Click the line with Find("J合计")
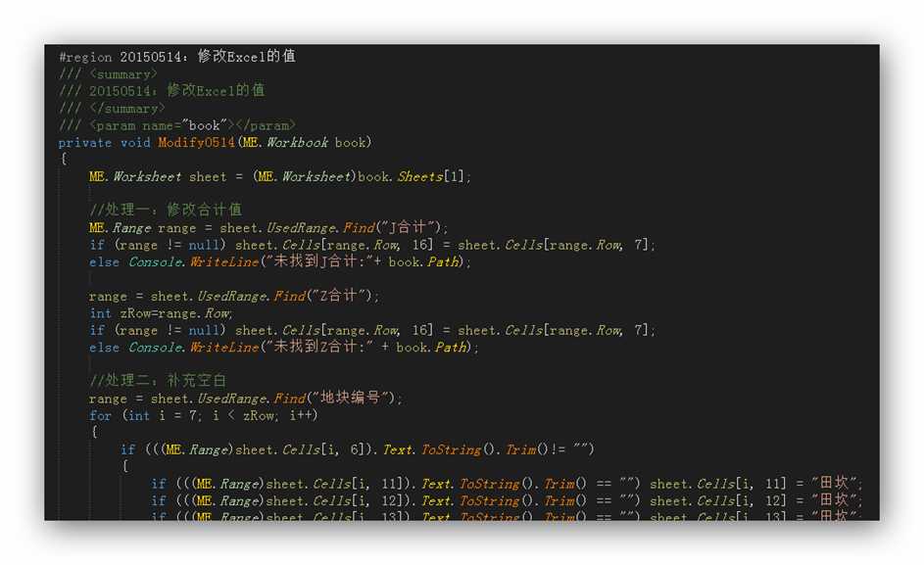Screen dimensions: 924x565 pos(268,227)
